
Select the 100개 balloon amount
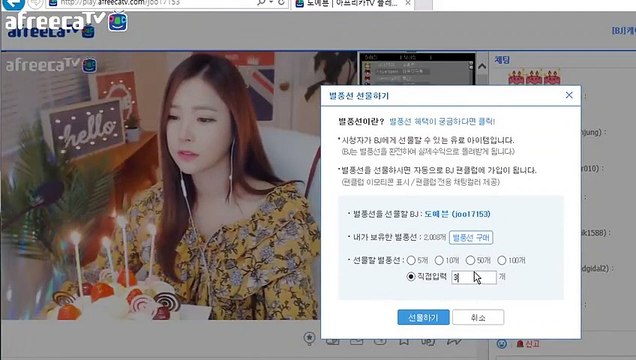click(502, 260)
